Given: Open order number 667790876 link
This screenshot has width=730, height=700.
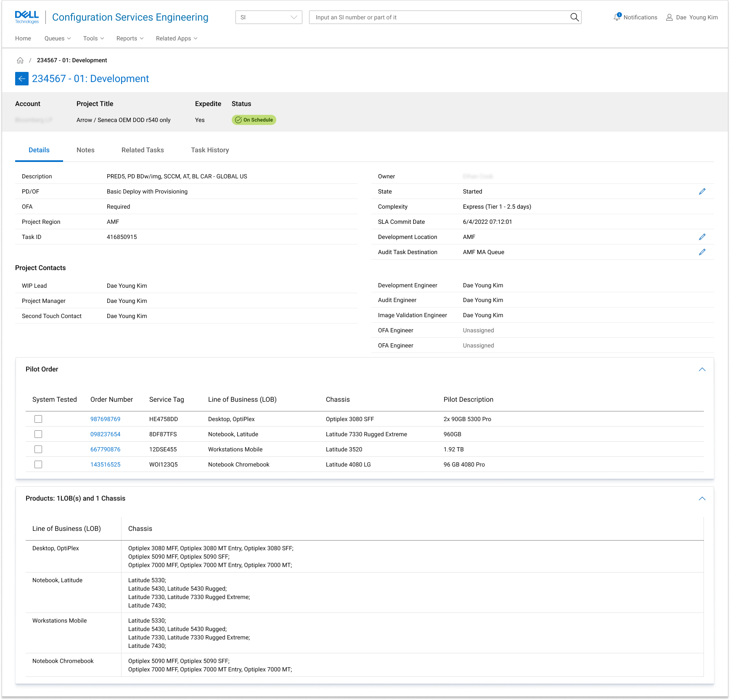Looking at the screenshot, I should (x=105, y=449).
